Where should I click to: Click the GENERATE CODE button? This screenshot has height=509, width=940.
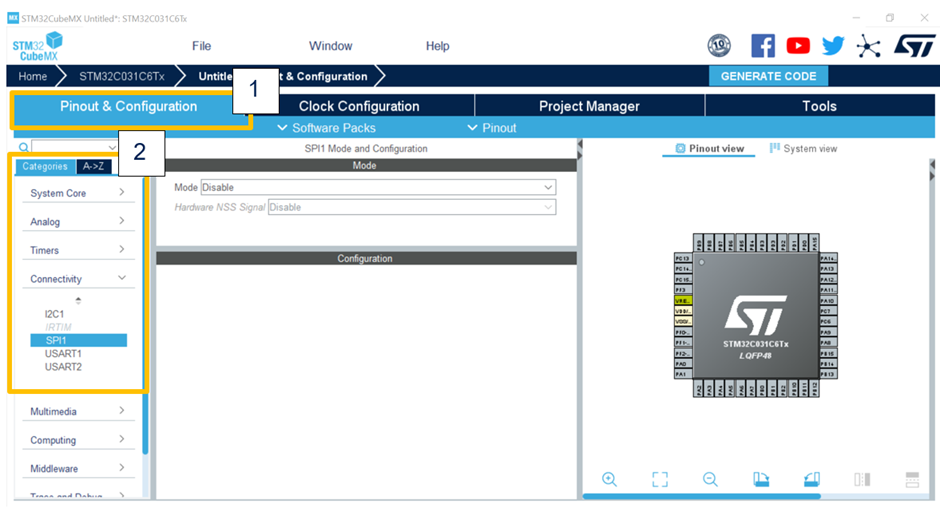[x=769, y=76]
